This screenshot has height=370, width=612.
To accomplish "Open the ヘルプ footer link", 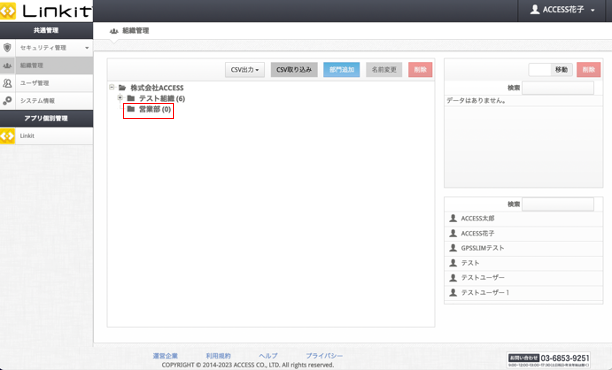I will tap(268, 356).
